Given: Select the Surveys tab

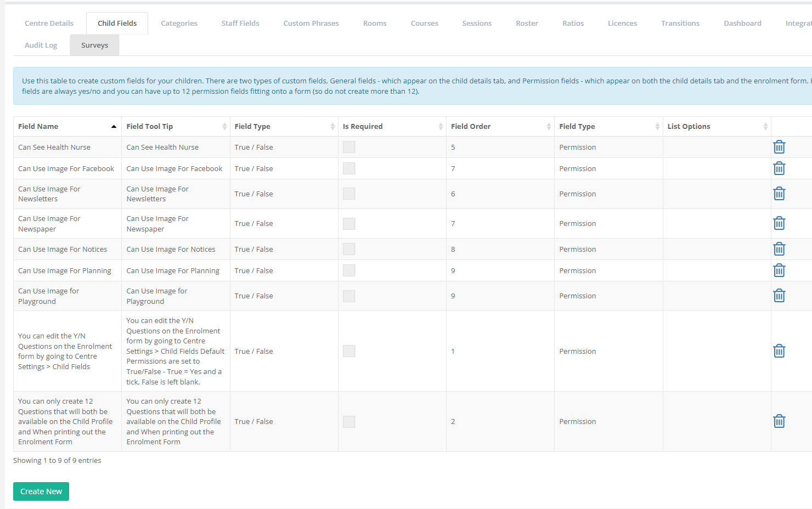Looking at the screenshot, I should tap(94, 45).
